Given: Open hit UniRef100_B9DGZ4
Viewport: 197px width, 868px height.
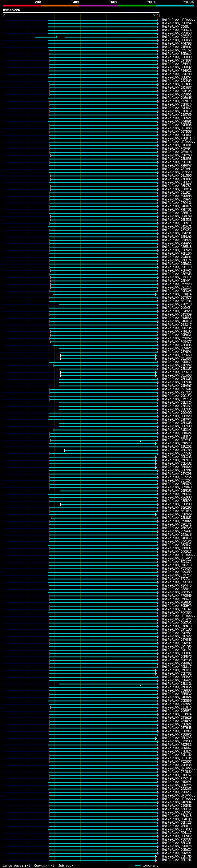Looking at the screenshot, I should point(177,30).
